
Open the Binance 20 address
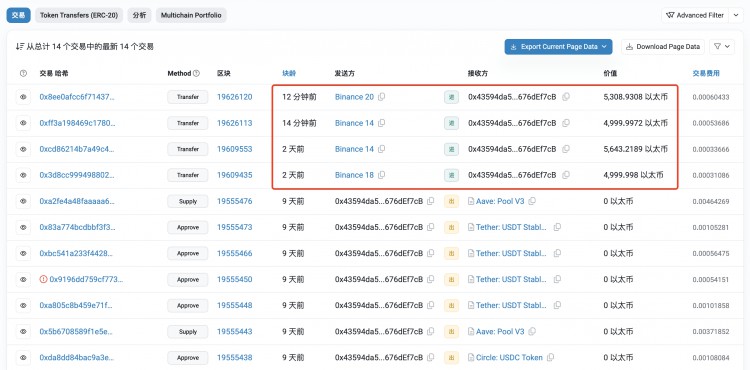point(354,97)
